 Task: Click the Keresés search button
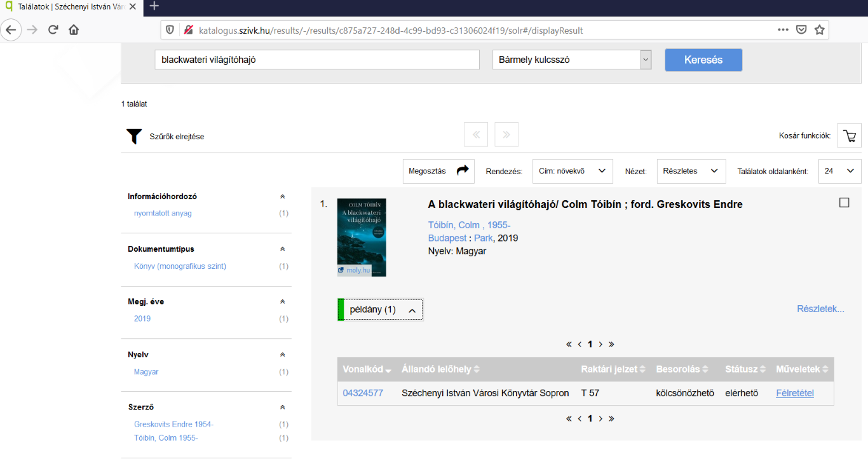point(703,60)
